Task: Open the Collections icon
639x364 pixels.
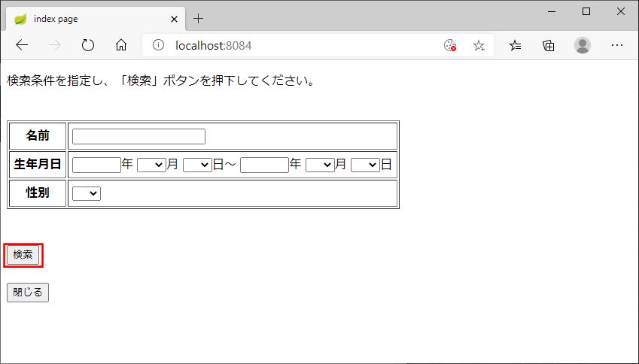Action: (x=549, y=45)
